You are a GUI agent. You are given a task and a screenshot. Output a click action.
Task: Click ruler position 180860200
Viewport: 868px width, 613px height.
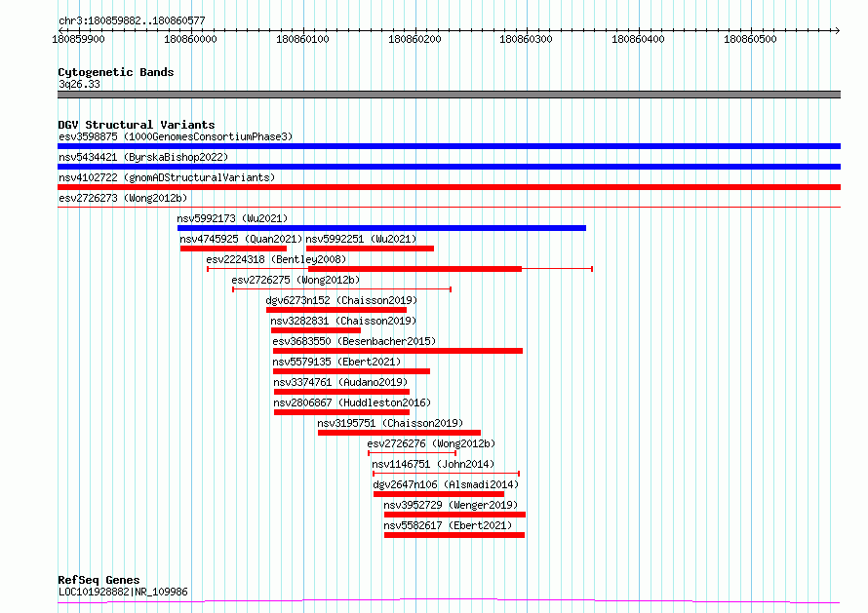(x=414, y=39)
